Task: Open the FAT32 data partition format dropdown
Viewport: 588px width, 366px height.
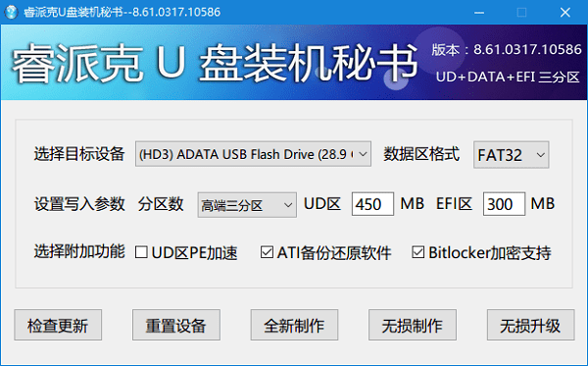Action: coord(512,155)
